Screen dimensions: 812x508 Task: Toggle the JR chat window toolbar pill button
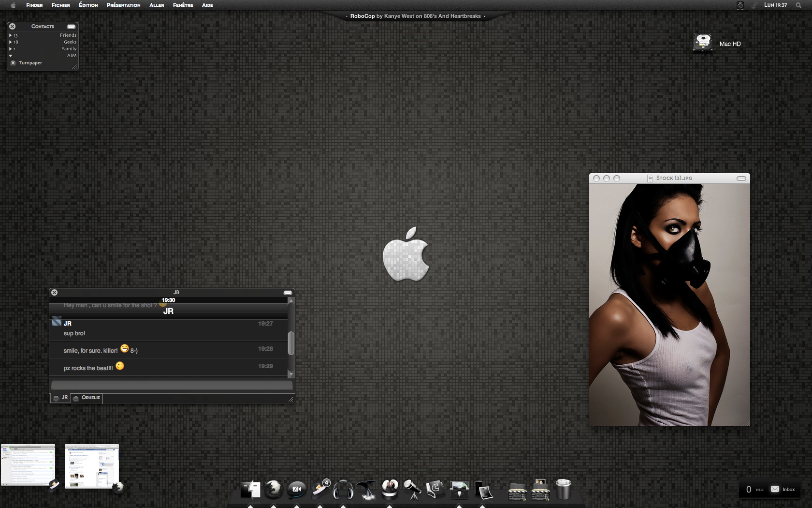pyautogui.click(x=288, y=293)
